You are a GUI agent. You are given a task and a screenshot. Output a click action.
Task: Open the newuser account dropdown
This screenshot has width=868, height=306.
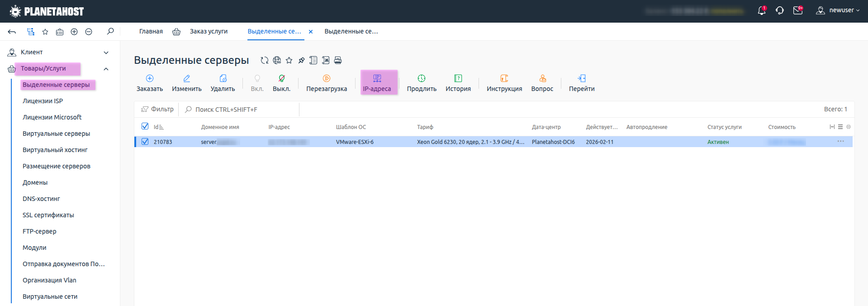pos(838,10)
